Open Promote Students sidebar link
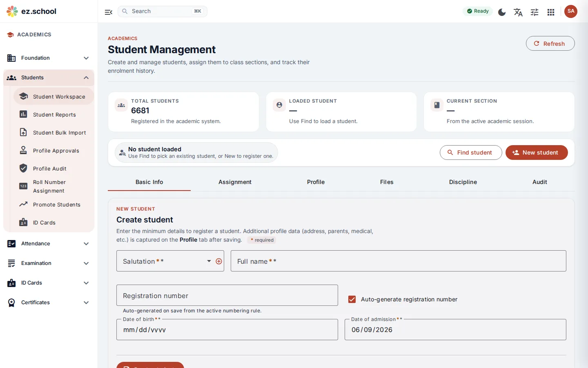The image size is (588, 368). (54, 204)
